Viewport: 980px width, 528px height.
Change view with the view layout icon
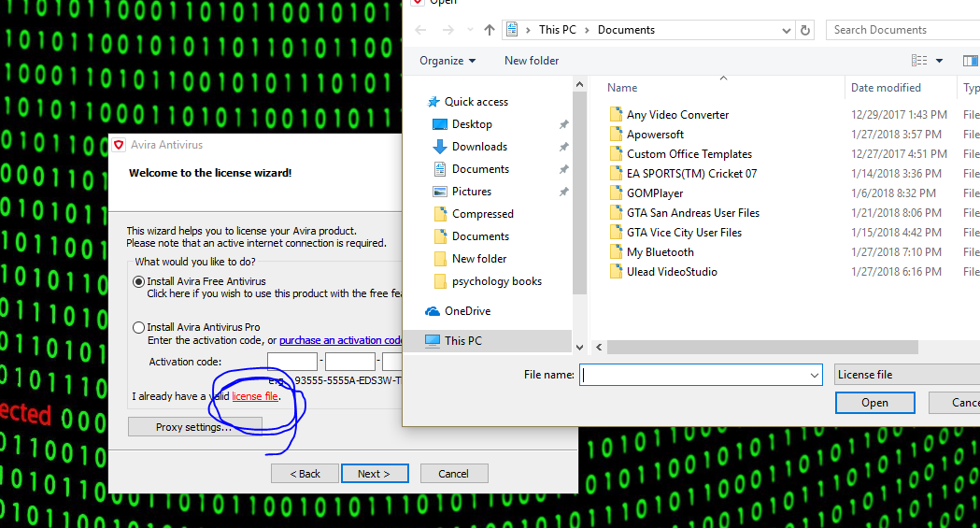click(919, 61)
